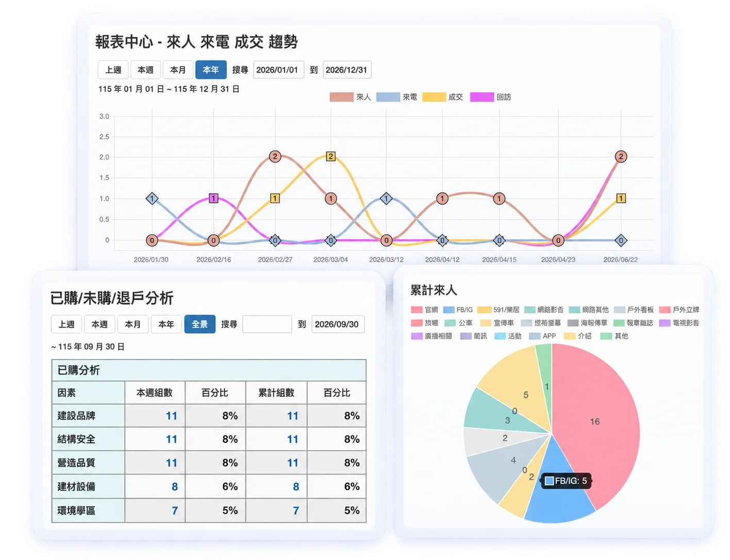
Task: Toggle 介紹 in pie legend
Action: point(577,336)
